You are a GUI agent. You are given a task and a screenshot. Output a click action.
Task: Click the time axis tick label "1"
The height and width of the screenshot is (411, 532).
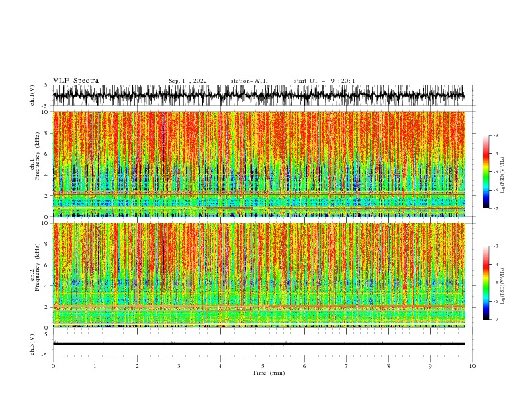tap(95, 366)
